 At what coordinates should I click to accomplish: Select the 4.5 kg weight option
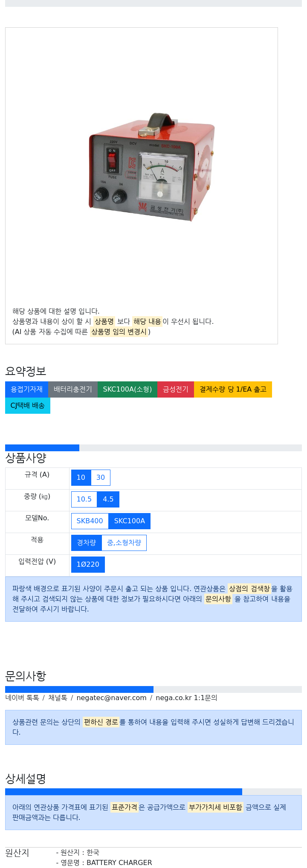108,499
